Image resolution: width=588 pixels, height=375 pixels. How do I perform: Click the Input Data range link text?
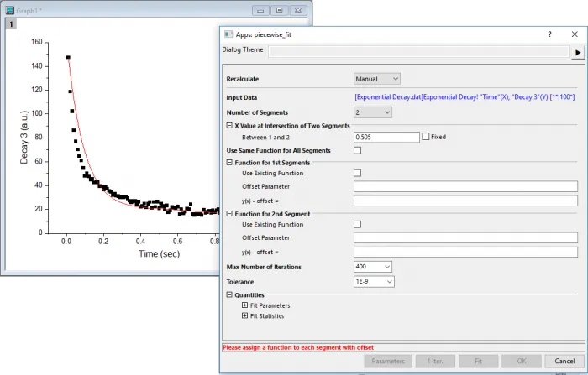465,97
